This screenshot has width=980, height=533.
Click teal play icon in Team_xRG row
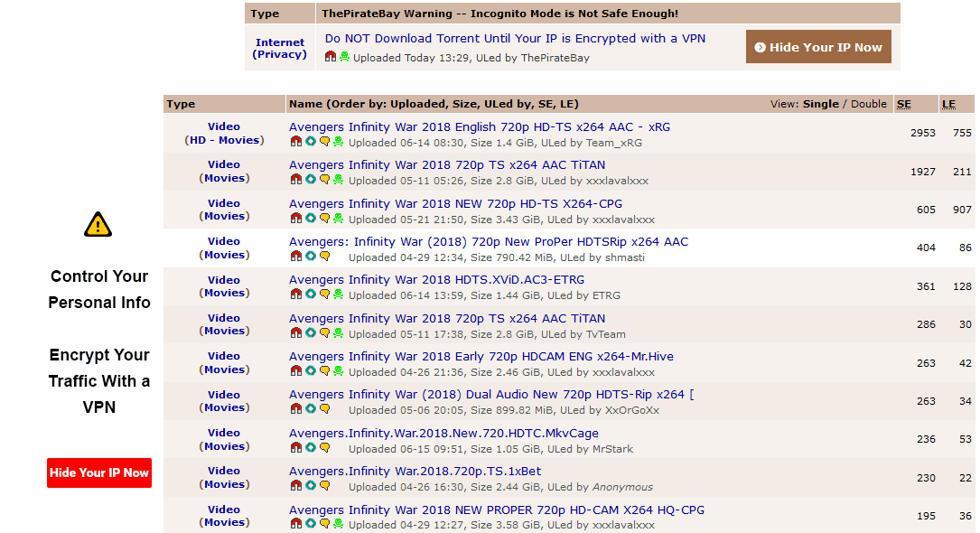coord(311,142)
